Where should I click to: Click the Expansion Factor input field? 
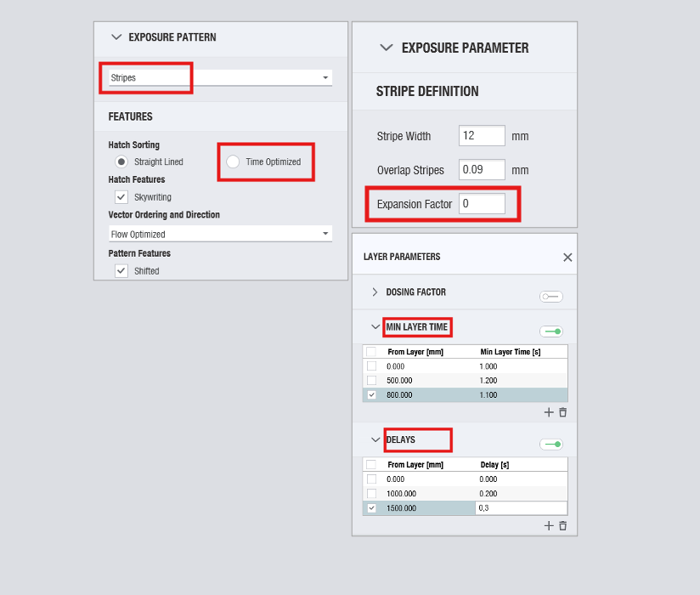click(x=482, y=204)
